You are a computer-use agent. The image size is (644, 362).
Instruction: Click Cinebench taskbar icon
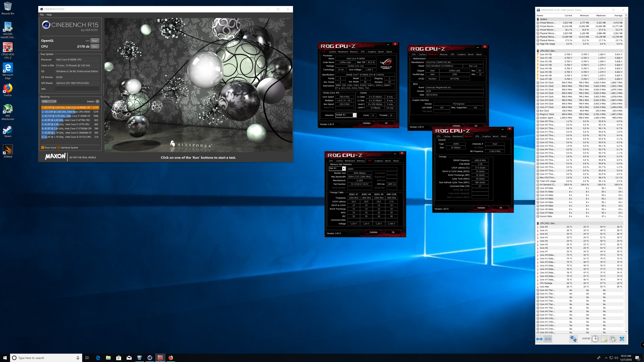(x=150, y=358)
